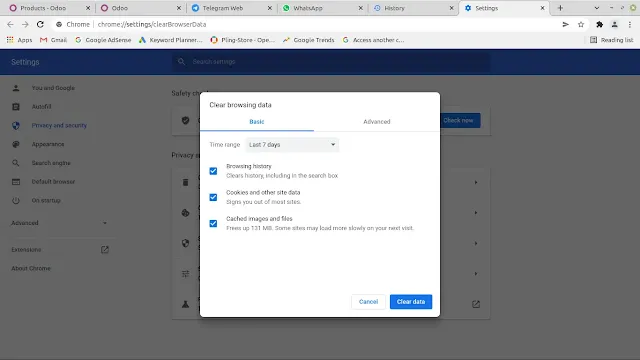The image size is (640, 360).
Task: Click the Chrome site info icon
Action: point(59,24)
